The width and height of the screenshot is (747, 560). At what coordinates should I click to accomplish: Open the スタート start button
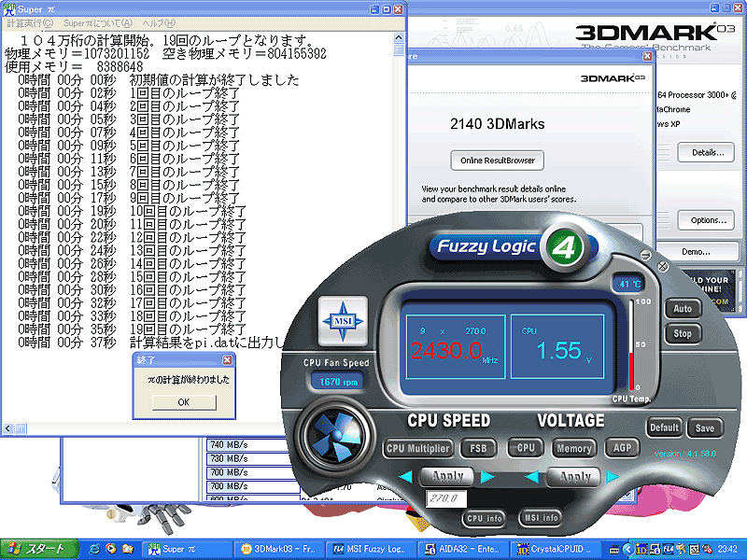39,549
